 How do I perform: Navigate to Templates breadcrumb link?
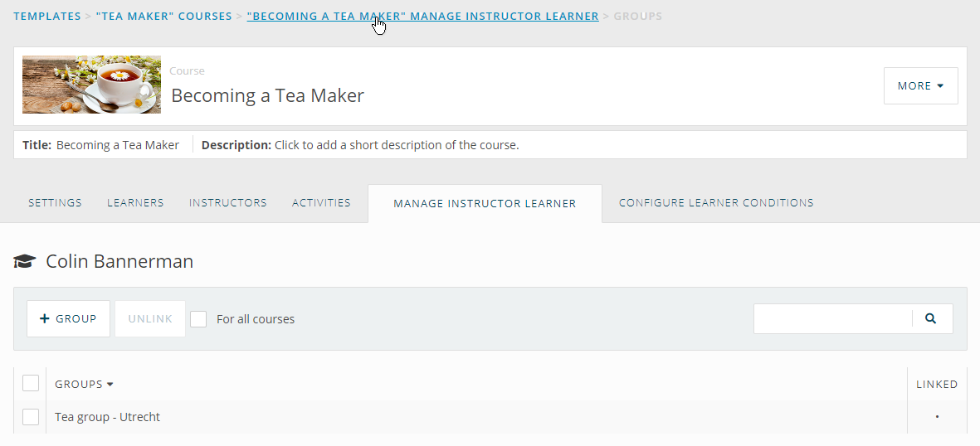click(47, 17)
